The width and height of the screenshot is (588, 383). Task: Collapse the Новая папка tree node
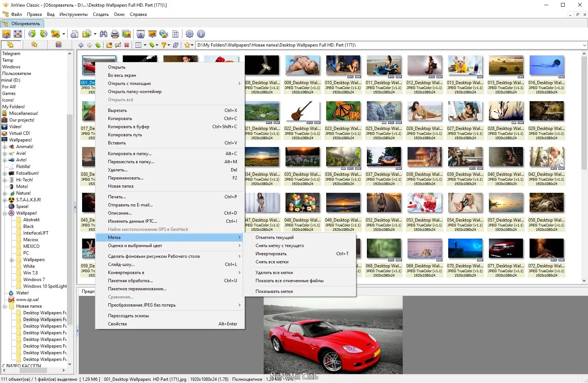pos(5,306)
